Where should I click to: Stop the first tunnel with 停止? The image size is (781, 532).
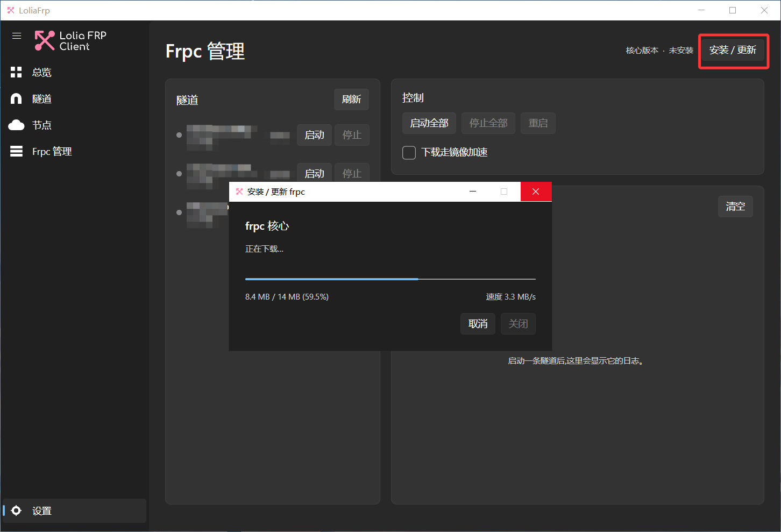pos(352,135)
